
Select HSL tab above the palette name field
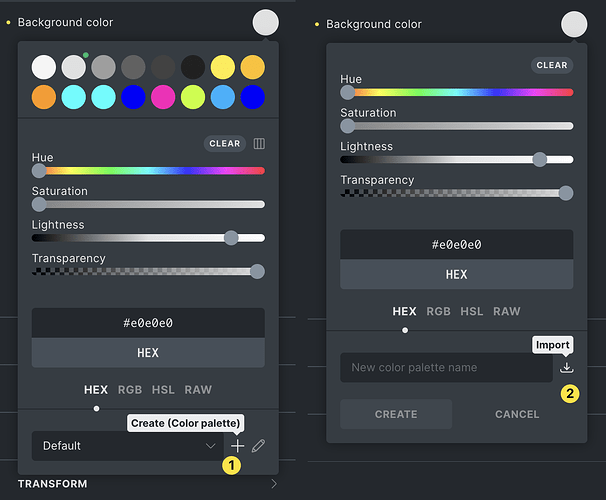(472, 312)
